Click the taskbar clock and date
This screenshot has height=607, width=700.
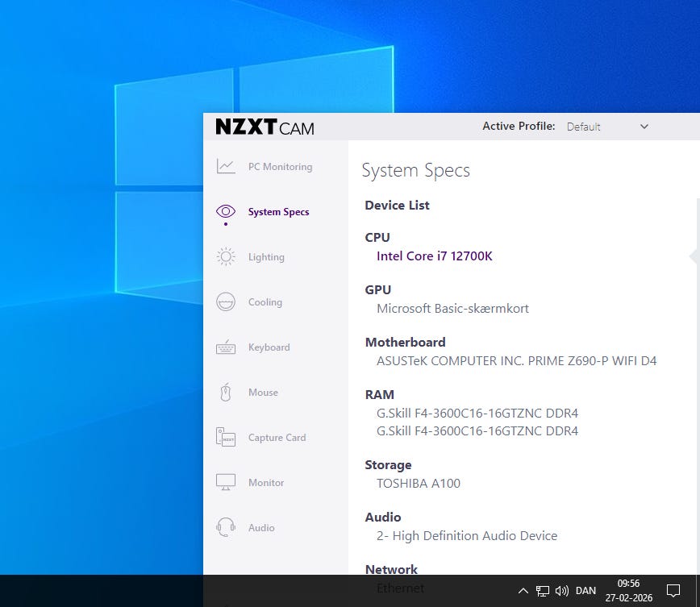[627, 591]
